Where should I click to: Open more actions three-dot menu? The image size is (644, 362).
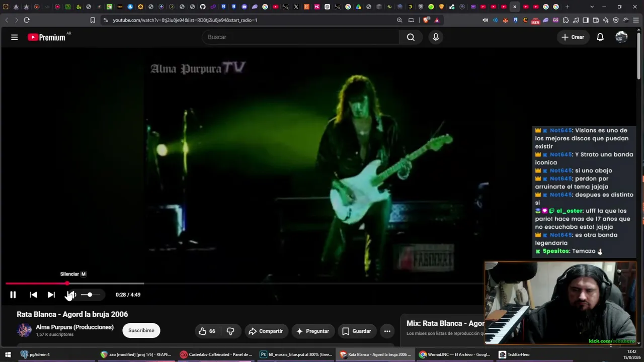point(387,331)
